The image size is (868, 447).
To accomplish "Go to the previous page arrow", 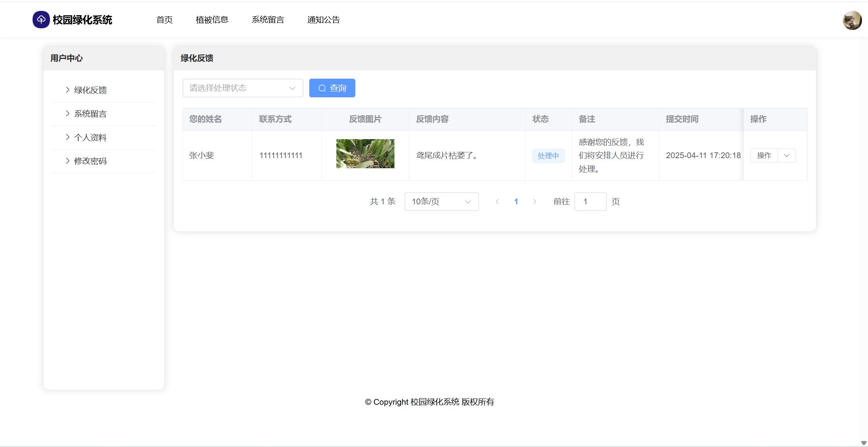I will (x=497, y=202).
